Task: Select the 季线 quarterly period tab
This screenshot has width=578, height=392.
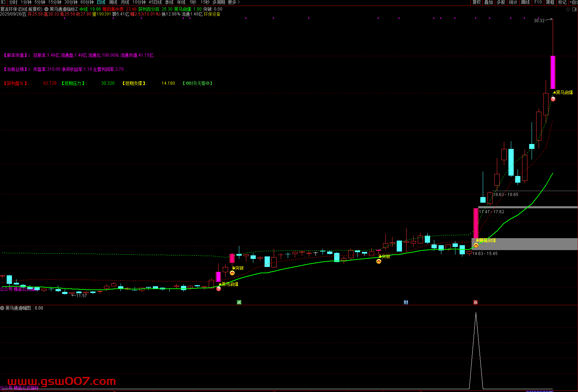Action: pyautogui.click(x=169, y=2)
